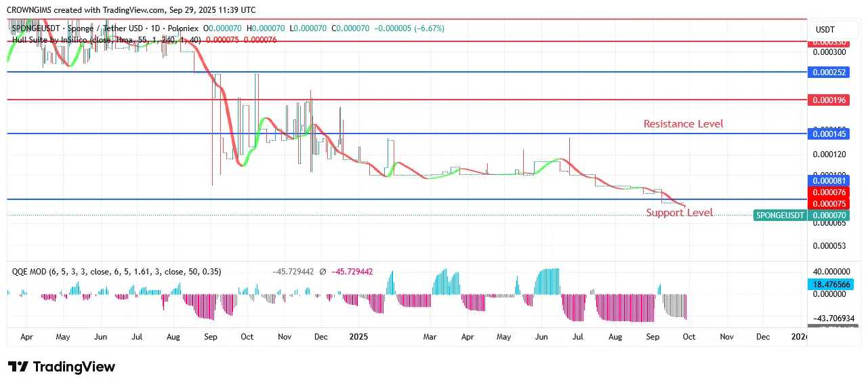Click the green SPONGEUSDT price tag

click(780, 216)
